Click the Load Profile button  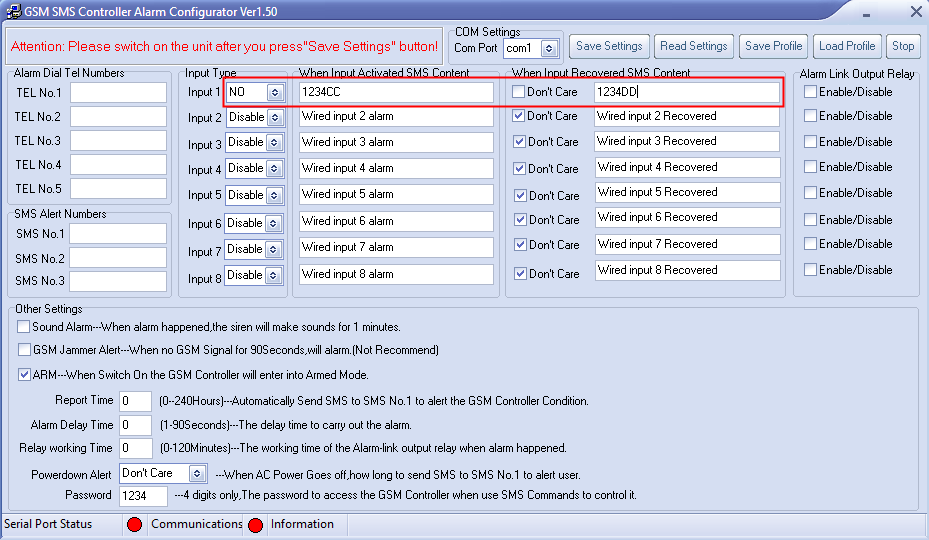846,46
